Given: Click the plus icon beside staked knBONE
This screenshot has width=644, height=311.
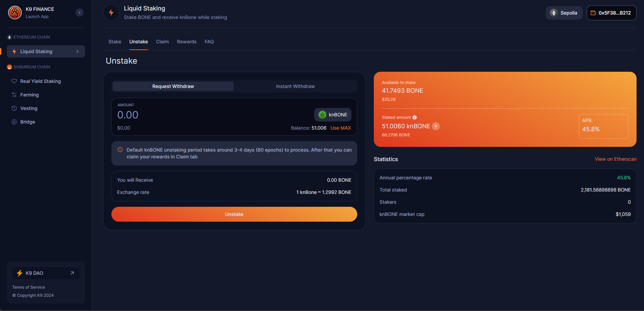Looking at the screenshot, I should click(x=436, y=126).
